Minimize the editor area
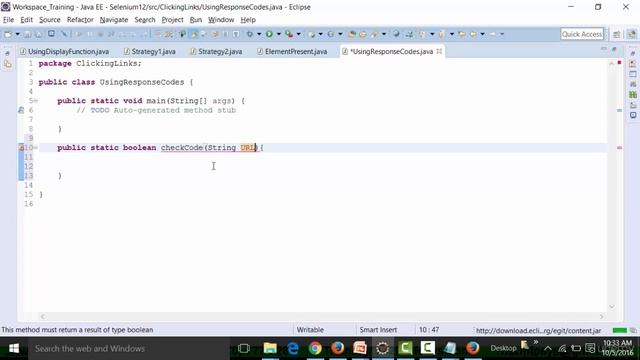This screenshot has height=360, width=640. pyautogui.click(x=604, y=49)
